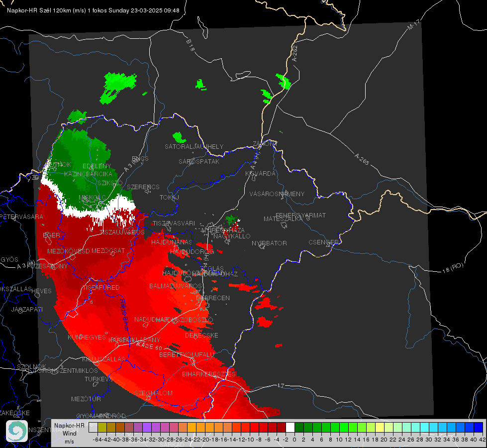Click the swirl logo icon beside the legend
Image resolution: width=487 pixels, height=448 pixels.
[17, 431]
